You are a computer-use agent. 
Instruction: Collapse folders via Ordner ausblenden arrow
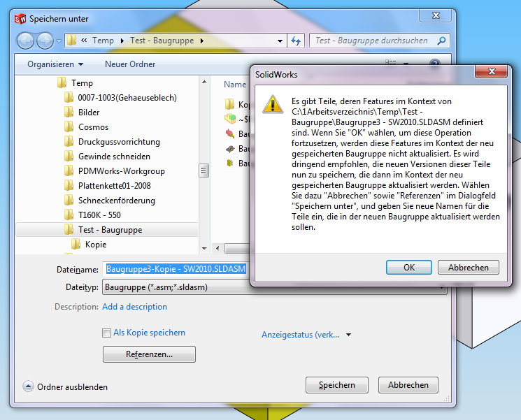(28, 386)
